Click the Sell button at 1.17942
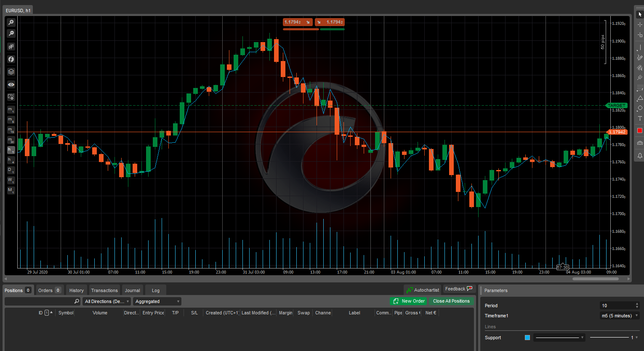Image resolution: width=644 pixels, height=351 pixels. pos(298,22)
